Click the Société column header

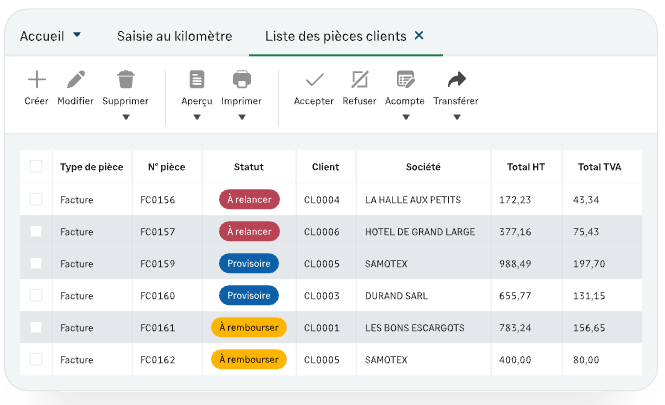pyautogui.click(x=423, y=167)
